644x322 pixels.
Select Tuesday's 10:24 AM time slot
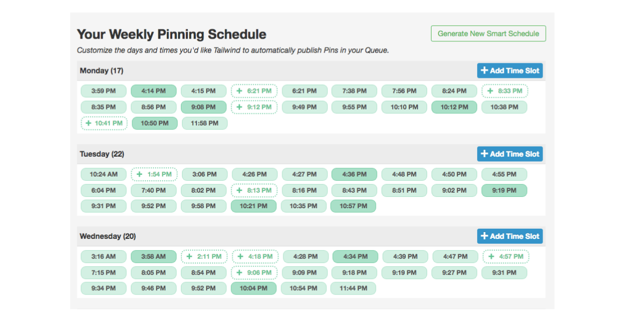pyautogui.click(x=104, y=174)
